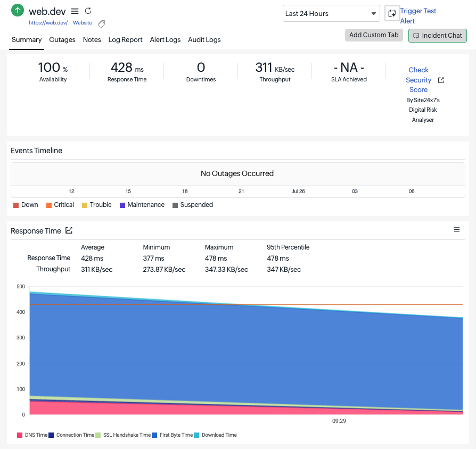Toggle the Download Time series in legend
Screen dimensions: 476x449
[215, 435]
